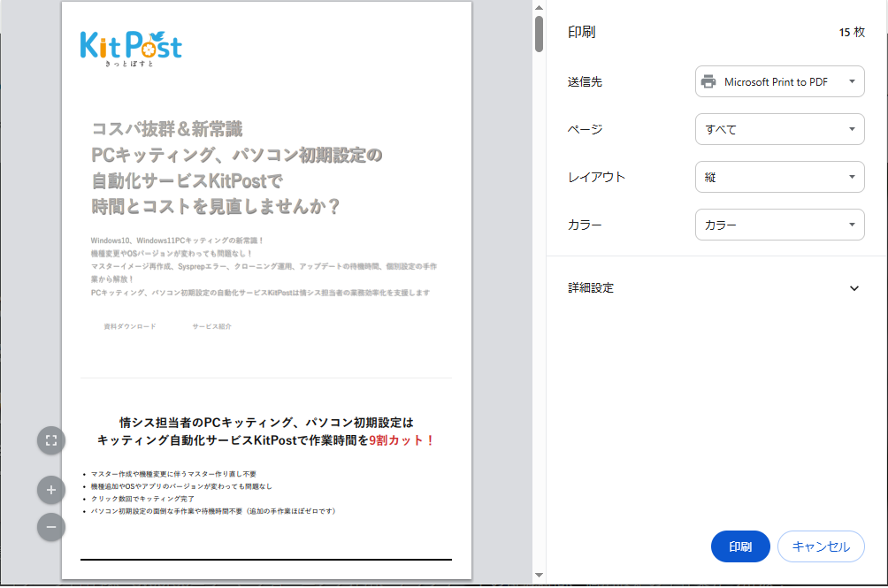Click the preview scrollbar thumb
The height and width of the screenshot is (588, 888).
539,34
